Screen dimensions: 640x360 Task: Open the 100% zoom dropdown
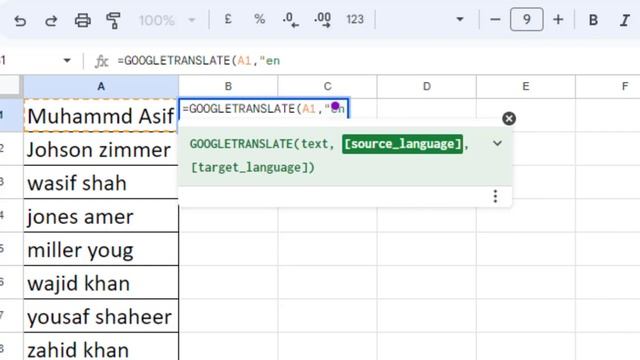[167, 20]
